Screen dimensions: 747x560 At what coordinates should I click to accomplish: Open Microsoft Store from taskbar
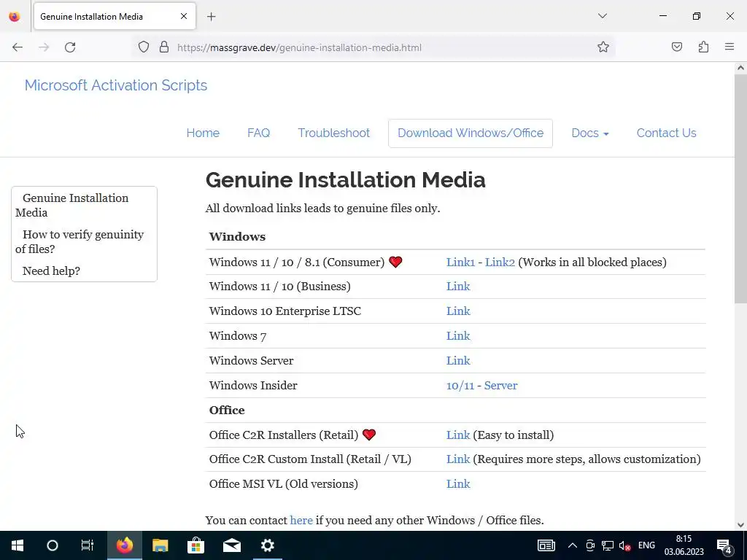(196, 545)
